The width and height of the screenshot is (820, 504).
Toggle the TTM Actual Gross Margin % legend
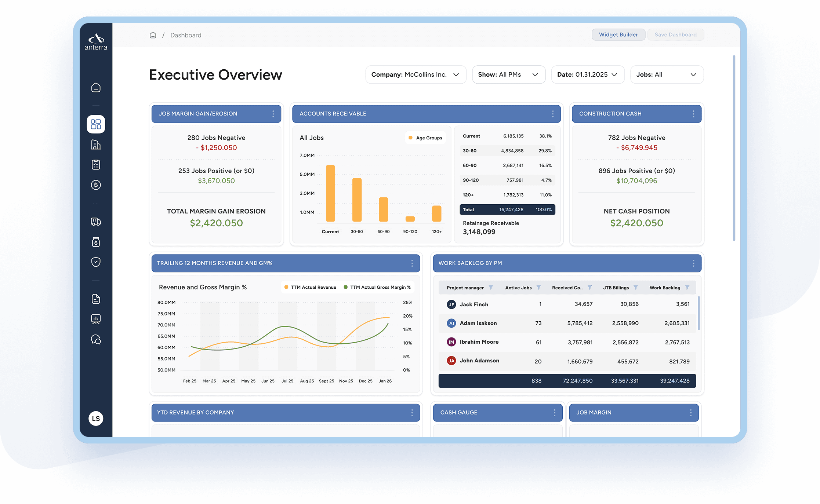tap(377, 287)
